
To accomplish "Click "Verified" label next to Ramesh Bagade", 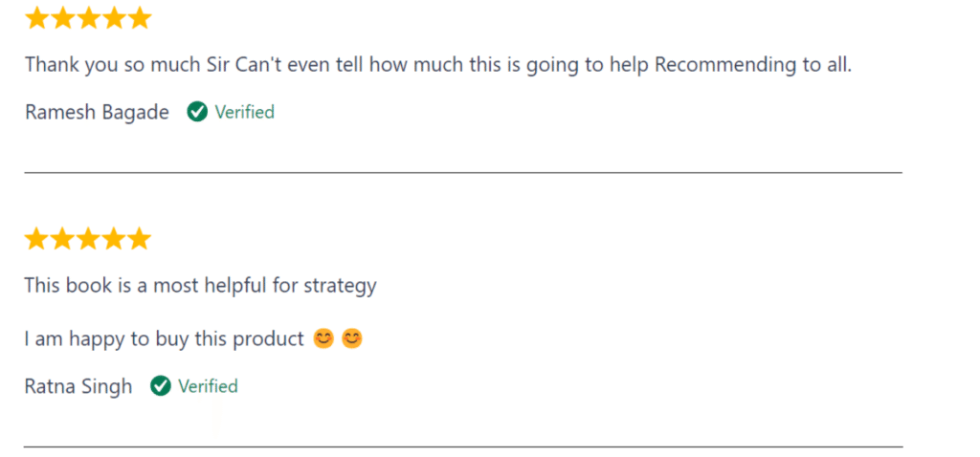I will [x=244, y=113].
